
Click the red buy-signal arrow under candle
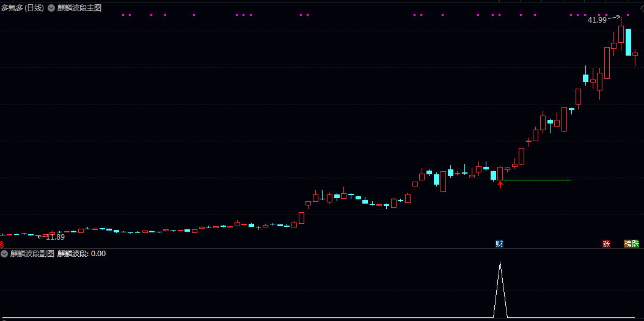500,184
